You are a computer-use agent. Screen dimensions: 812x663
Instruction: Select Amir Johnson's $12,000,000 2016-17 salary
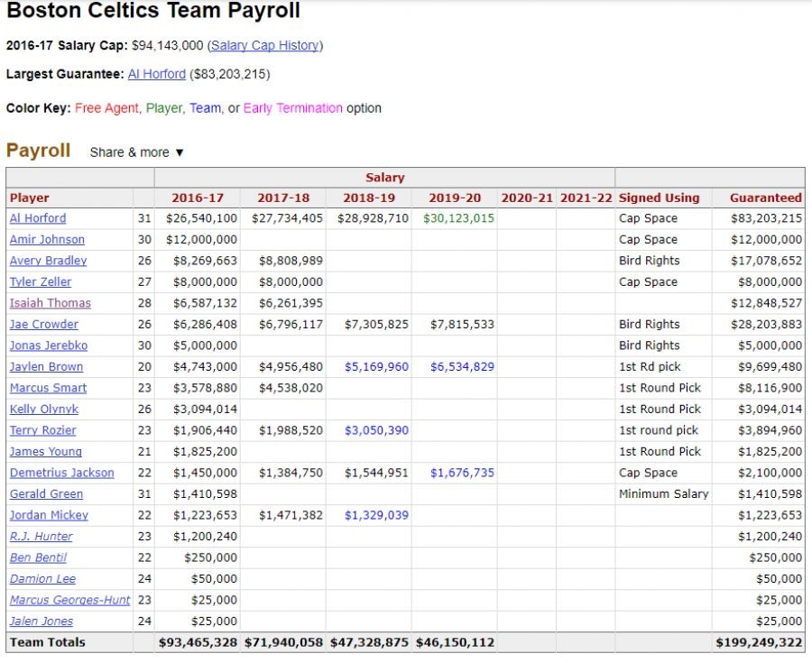tap(201, 240)
